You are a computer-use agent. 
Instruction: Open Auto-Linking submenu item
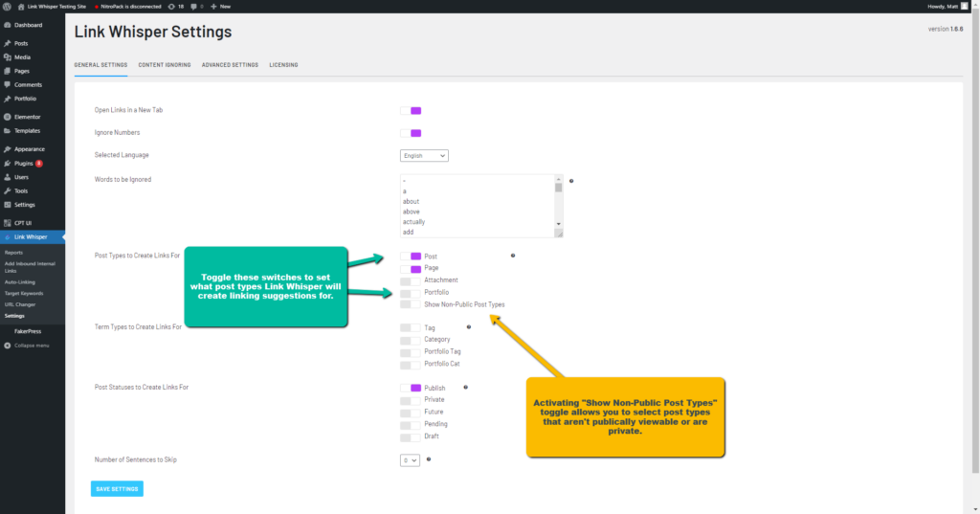[20, 282]
